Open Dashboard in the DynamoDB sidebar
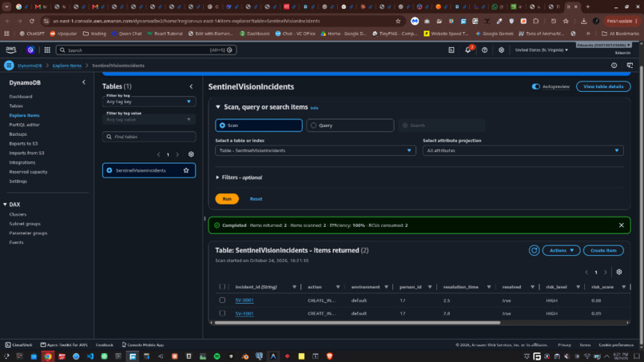 click(x=21, y=97)
